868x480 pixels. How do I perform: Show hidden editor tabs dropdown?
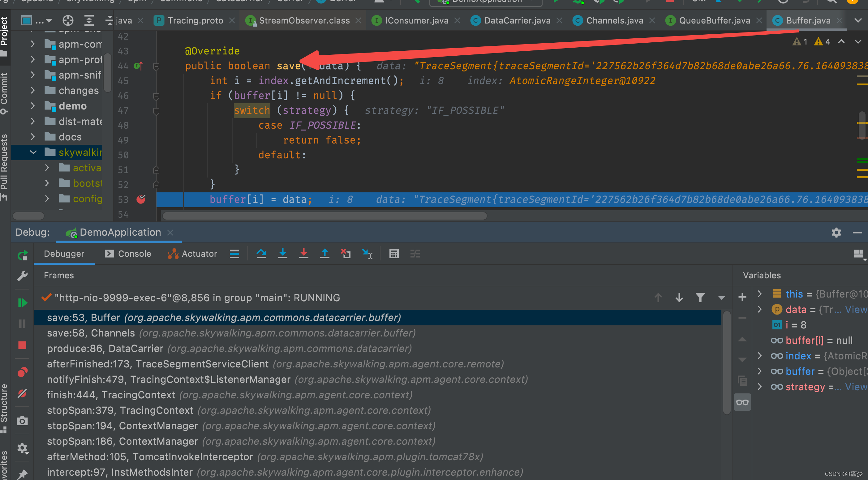(858, 20)
